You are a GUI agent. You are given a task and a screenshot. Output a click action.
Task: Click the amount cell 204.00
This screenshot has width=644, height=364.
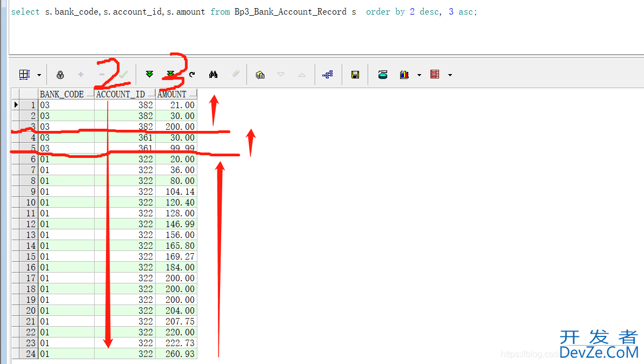(x=176, y=310)
